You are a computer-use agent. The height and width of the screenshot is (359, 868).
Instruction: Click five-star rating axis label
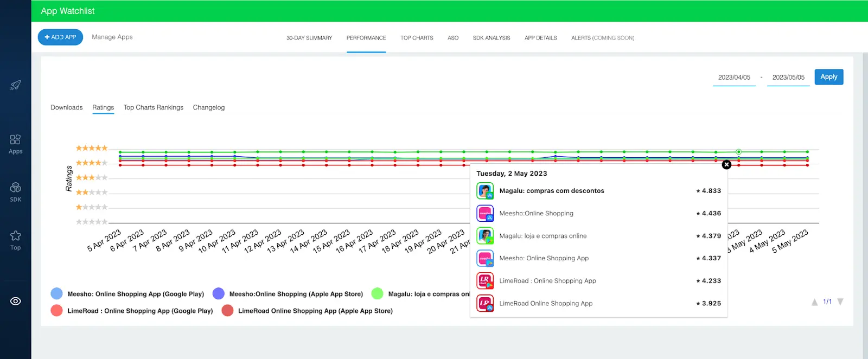pyautogui.click(x=92, y=148)
